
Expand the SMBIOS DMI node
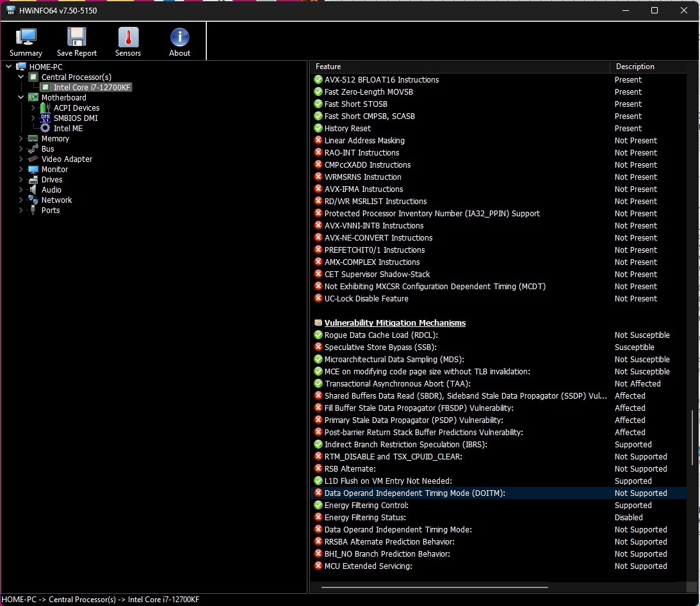click(x=33, y=118)
